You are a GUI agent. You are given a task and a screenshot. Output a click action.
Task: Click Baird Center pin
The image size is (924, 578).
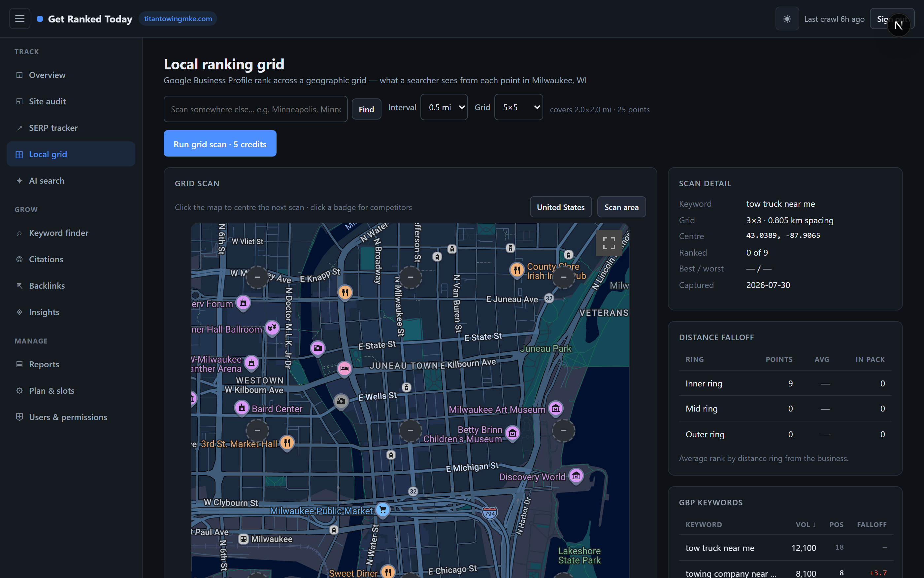pyautogui.click(x=242, y=408)
